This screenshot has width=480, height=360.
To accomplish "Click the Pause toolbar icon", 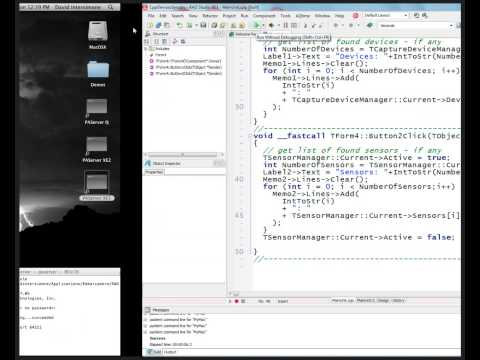I will click(286, 25).
